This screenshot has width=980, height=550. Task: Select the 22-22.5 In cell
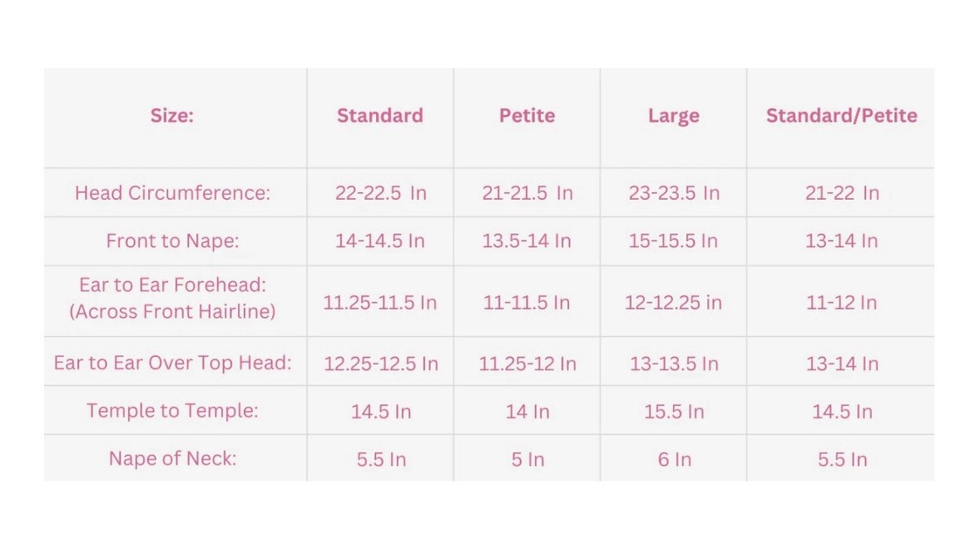381,193
